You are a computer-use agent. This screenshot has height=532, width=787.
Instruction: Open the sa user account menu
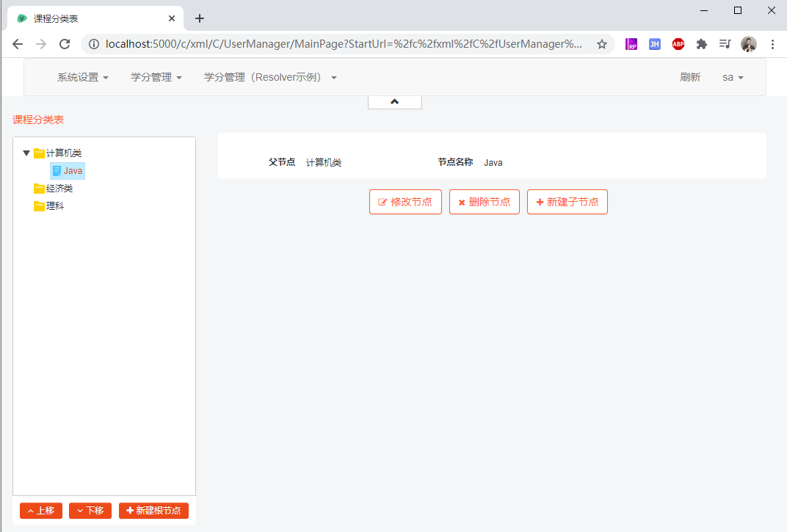pyautogui.click(x=731, y=77)
